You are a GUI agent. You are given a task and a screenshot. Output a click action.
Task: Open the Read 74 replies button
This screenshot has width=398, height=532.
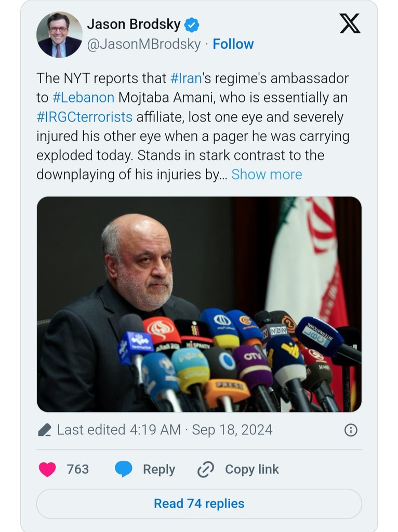199,503
